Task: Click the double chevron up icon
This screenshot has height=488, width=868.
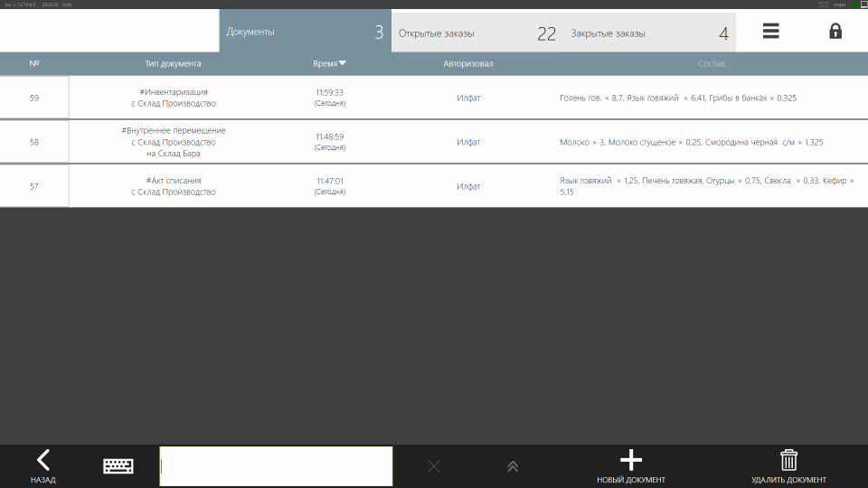Action: (x=513, y=466)
